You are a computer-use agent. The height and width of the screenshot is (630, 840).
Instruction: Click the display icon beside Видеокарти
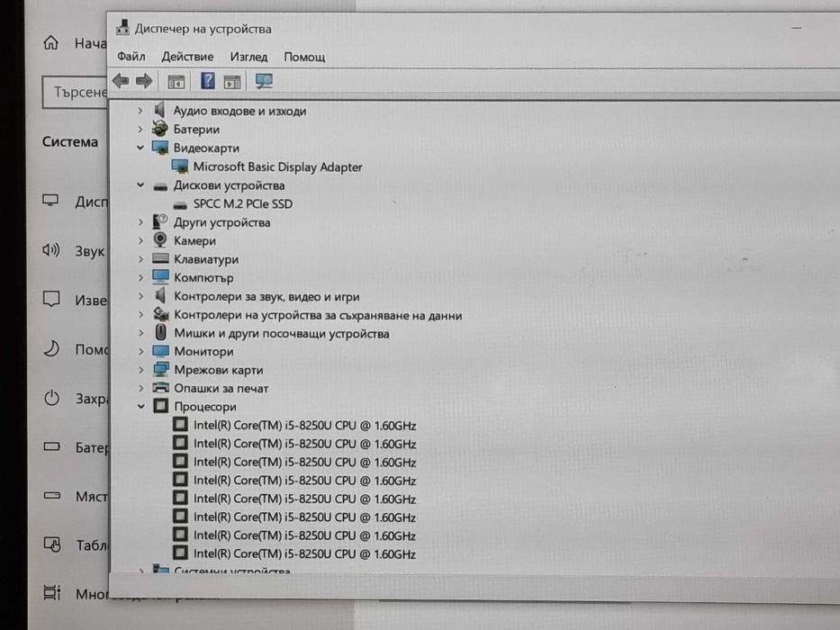[160, 148]
